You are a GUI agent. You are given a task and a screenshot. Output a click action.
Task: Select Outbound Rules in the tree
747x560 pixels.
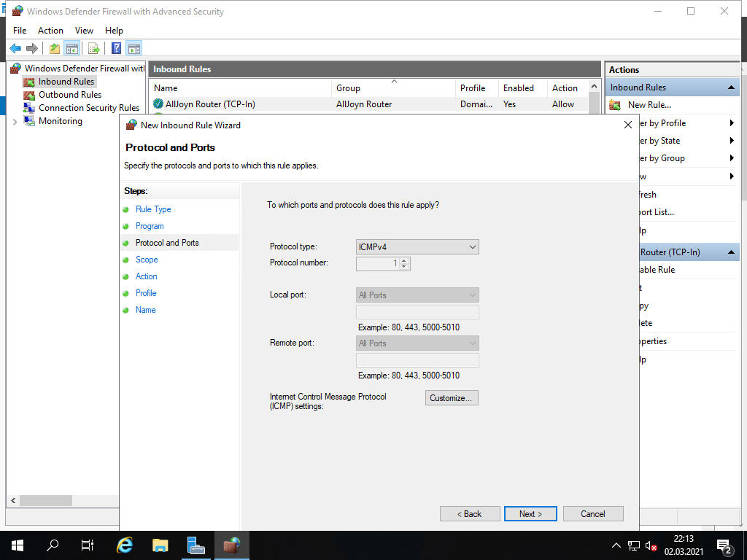(x=69, y=95)
